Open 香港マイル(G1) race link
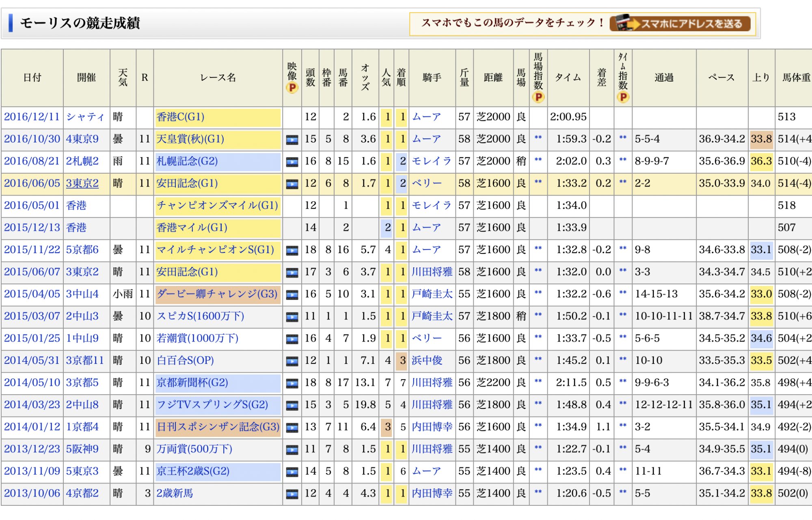Image resolution: width=812 pixels, height=520 pixels. (192, 228)
